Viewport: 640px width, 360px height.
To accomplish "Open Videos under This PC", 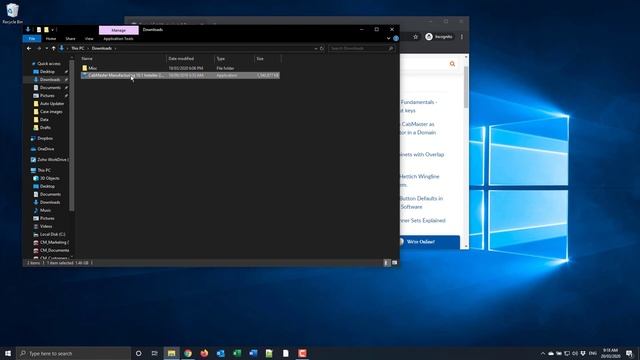I will tap(46, 226).
